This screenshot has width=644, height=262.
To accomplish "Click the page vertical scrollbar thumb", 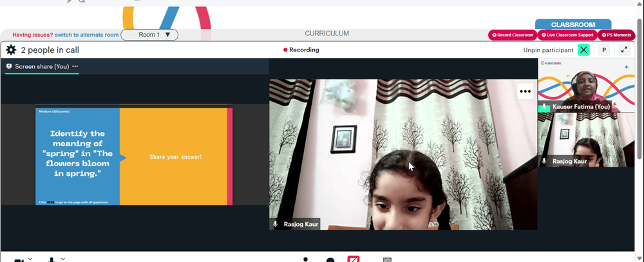I will coord(640,88).
